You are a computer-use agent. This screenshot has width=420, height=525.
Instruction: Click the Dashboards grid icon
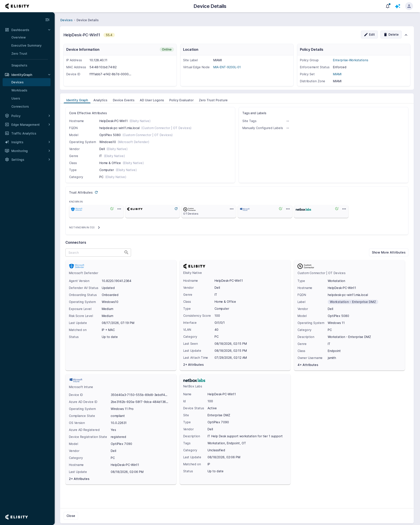point(7,30)
